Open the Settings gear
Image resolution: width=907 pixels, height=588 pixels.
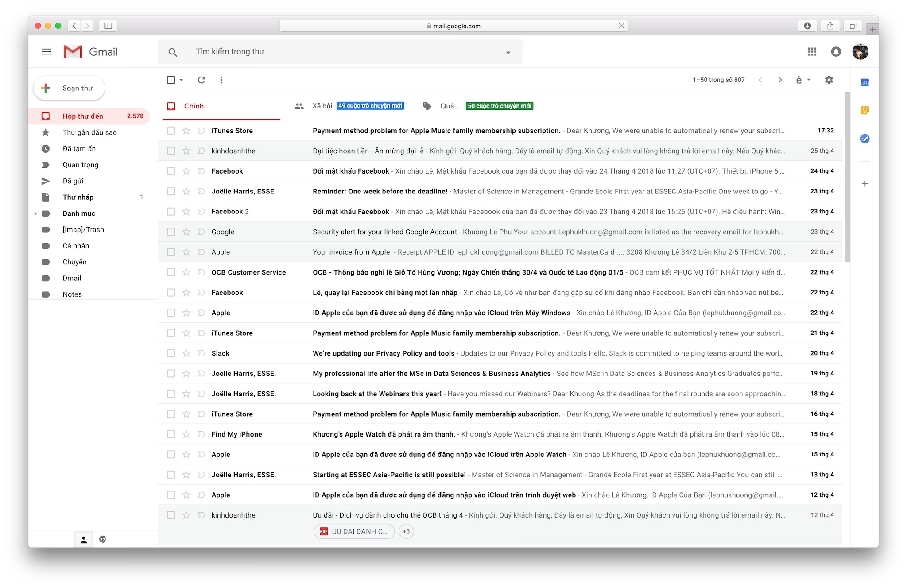[829, 80]
